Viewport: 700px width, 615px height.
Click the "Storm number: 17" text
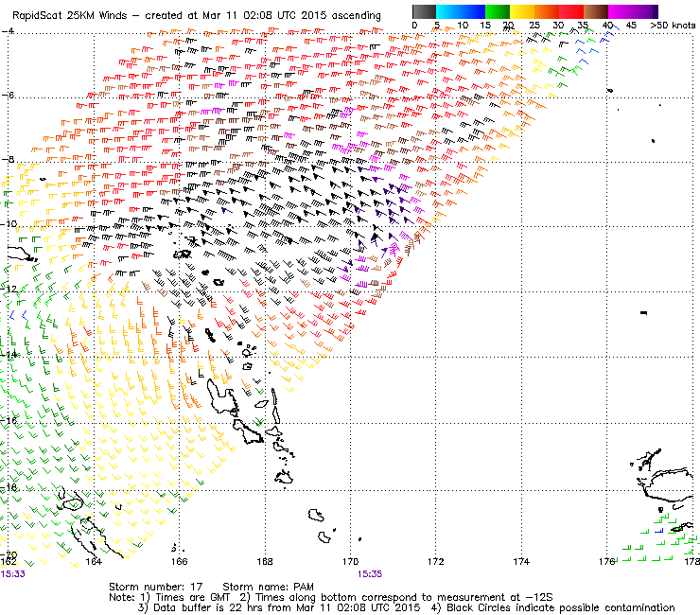pos(156,587)
